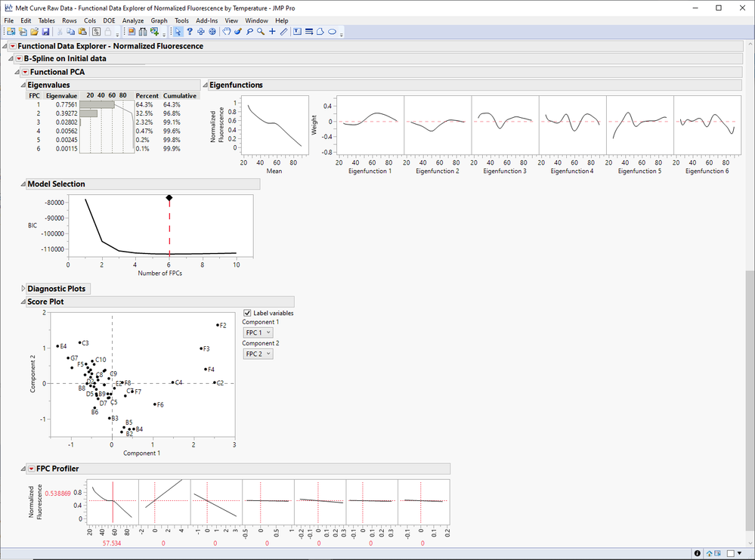The height and width of the screenshot is (560, 755).
Task: Open the Analyze menu
Action: pyautogui.click(x=132, y=20)
